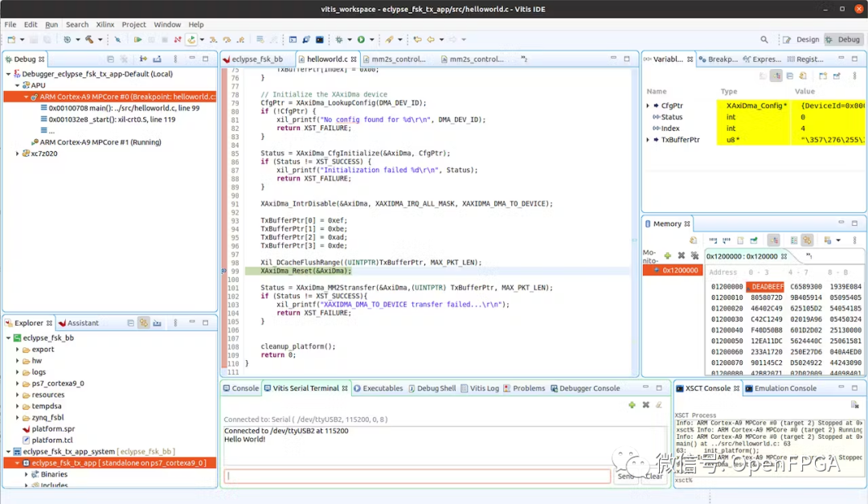This screenshot has width=868, height=504.
Task: Switch to the Design perspective
Action: tap(802, 39)
